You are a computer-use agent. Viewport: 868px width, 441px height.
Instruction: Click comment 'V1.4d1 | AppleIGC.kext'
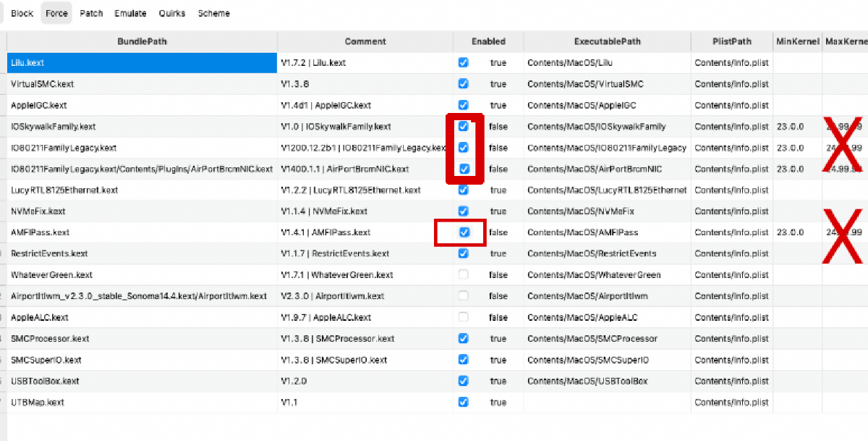325,105
